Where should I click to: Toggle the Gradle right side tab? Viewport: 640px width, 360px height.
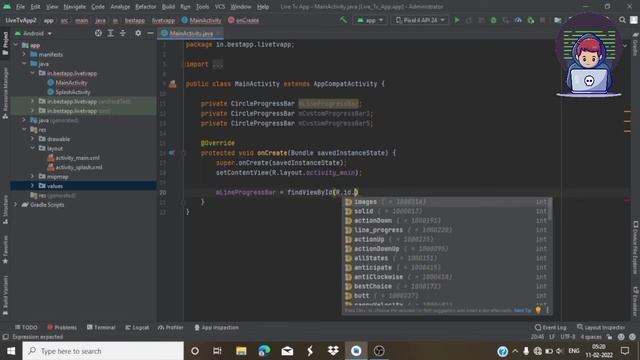[x=635, y=45]
